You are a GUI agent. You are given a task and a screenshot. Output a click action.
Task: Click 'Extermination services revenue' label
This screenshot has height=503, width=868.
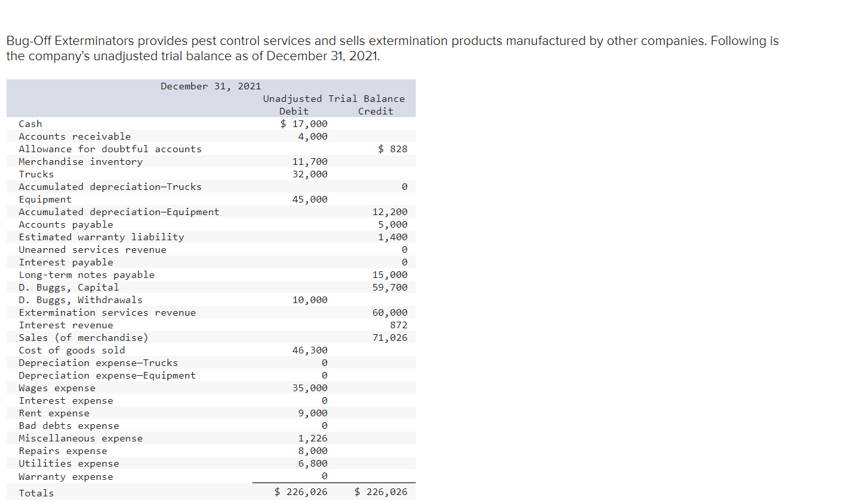coord(107,312)
